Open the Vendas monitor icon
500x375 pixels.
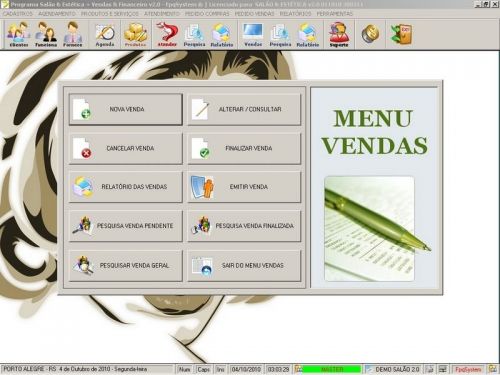(x=253, y=34)
